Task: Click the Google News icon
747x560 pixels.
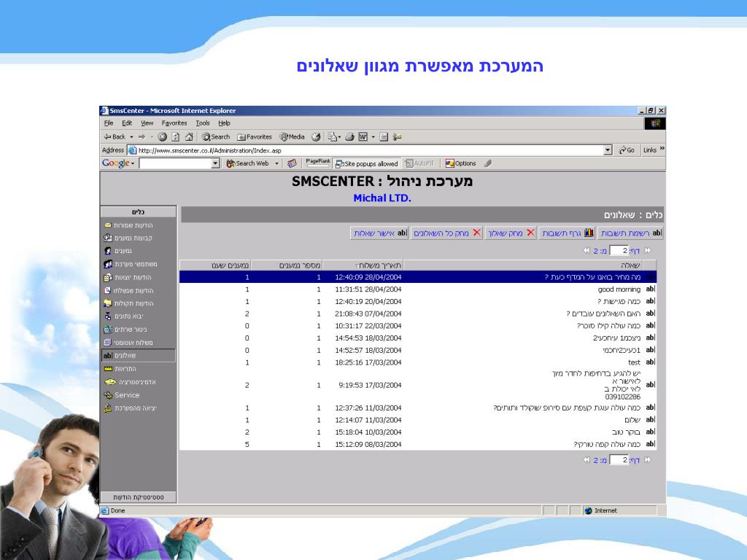Action: tap(292, 163)
